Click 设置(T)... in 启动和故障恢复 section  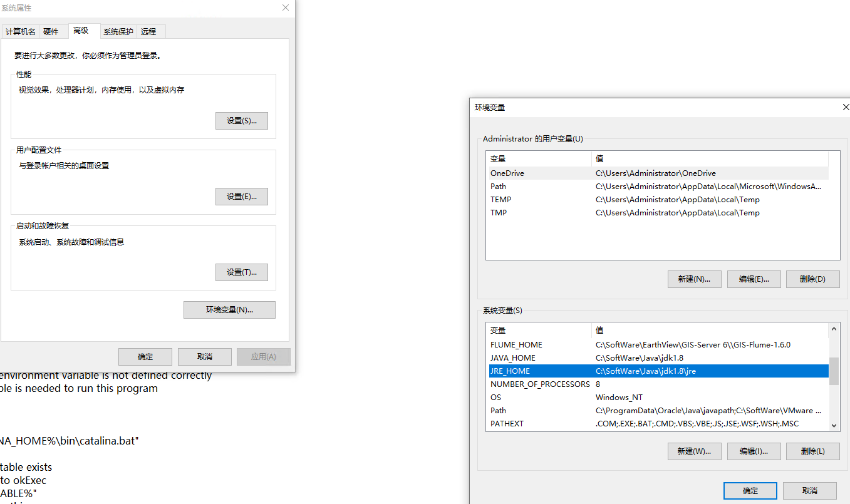coord(242,272)
